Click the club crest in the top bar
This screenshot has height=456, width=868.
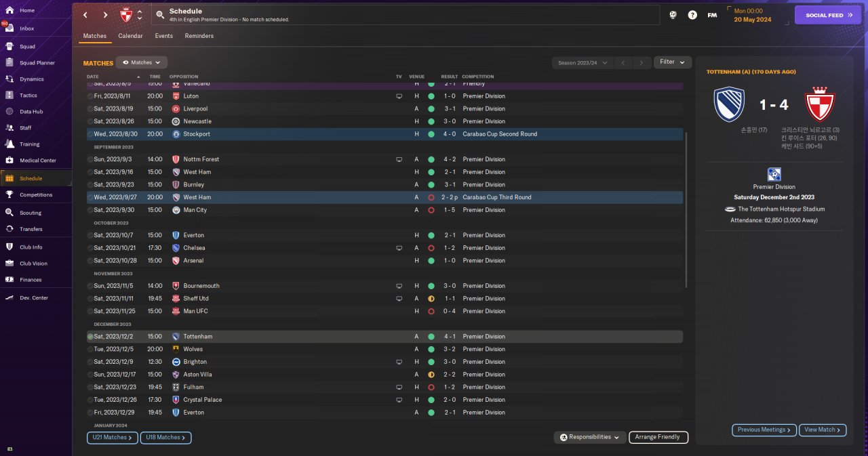(126, 14)
